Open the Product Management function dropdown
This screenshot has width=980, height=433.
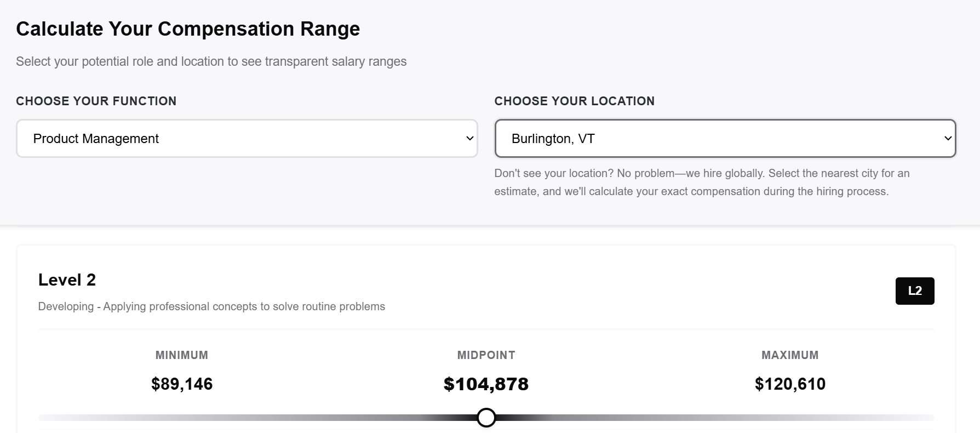point(247,139)
